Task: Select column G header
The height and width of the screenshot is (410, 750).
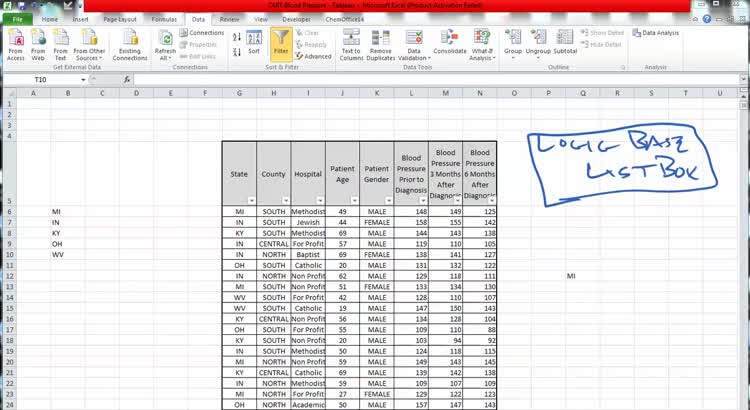Action: click(x=239, y=93)
